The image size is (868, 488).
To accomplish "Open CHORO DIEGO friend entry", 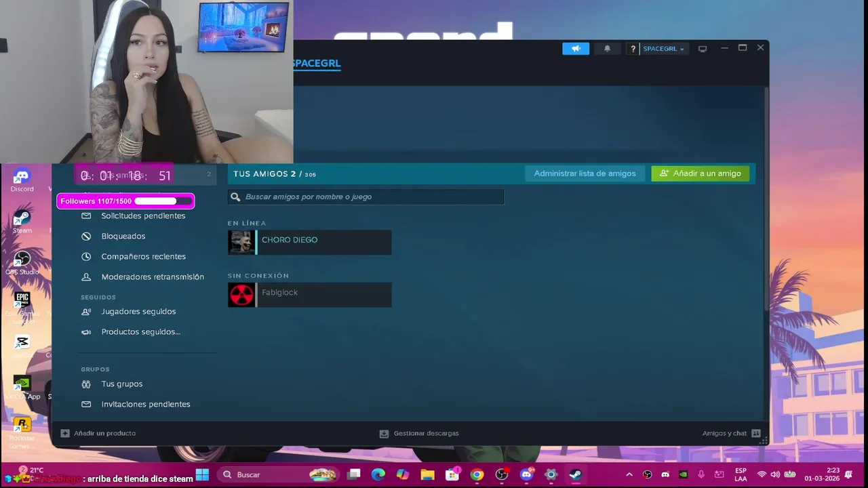I will (310, 242).
